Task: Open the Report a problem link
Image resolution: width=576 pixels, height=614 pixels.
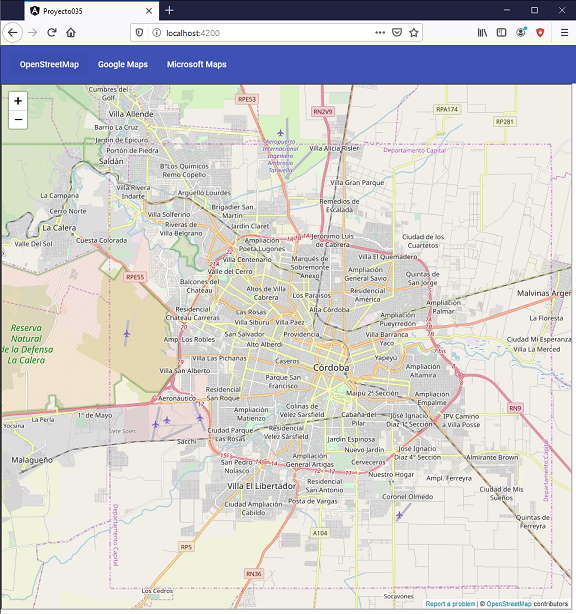Action: coord(450,604)
